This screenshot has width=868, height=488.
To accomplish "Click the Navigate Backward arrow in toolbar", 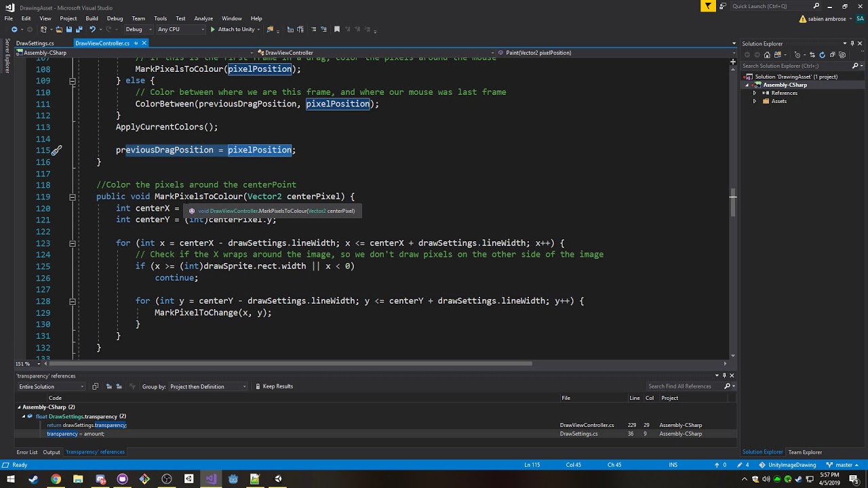I will [x=14, y=29].
